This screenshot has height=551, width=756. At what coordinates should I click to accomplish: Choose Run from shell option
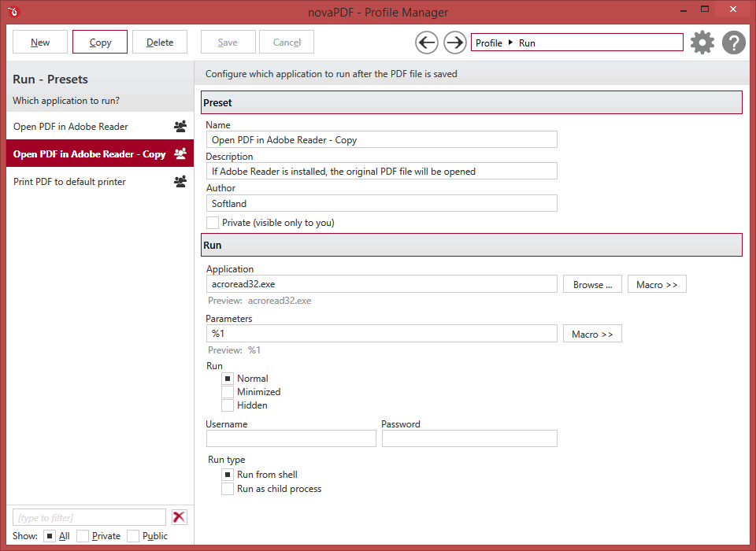[228, 475]
